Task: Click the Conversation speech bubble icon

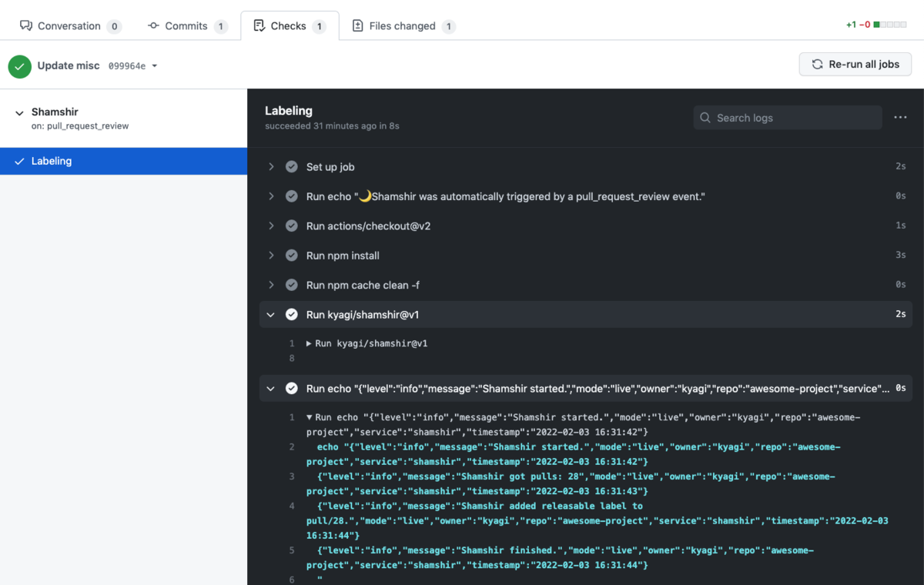Action: click(x=25, y=25)
